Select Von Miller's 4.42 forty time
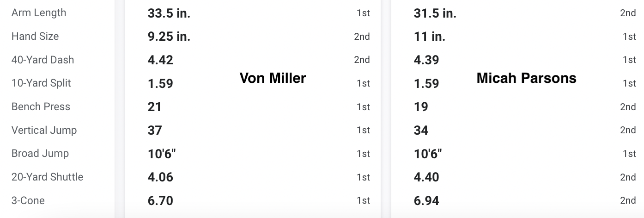Image resolution: width=644 pixels, height=218 pixels. [160, 60]
